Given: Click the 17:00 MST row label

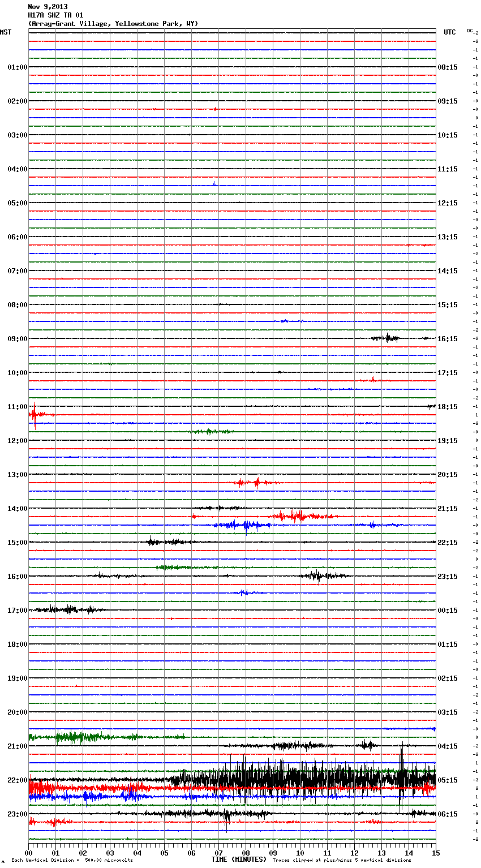Looking at the screenshot, I should pos(17,611).
